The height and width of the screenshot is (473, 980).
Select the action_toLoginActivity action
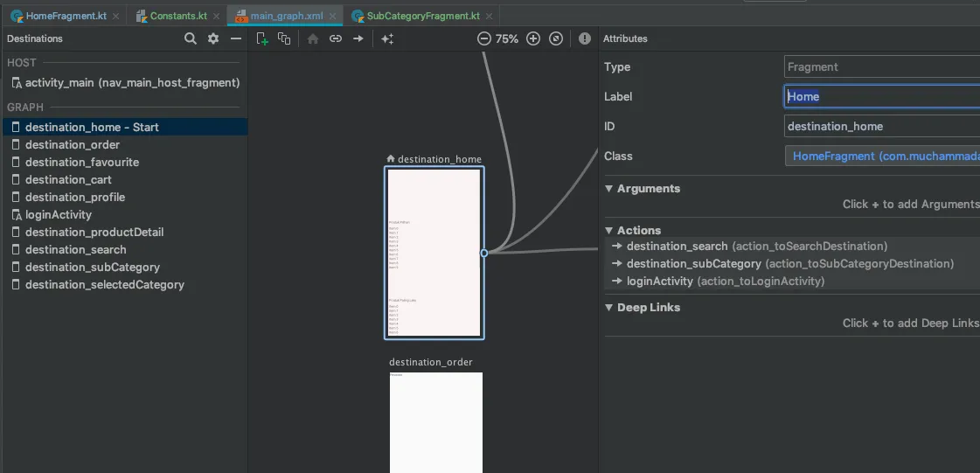point(793,282)
